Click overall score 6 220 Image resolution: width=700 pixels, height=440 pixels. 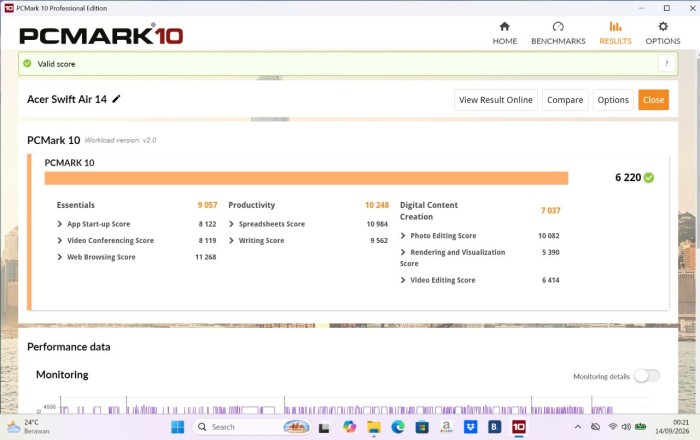click(628, 178)
